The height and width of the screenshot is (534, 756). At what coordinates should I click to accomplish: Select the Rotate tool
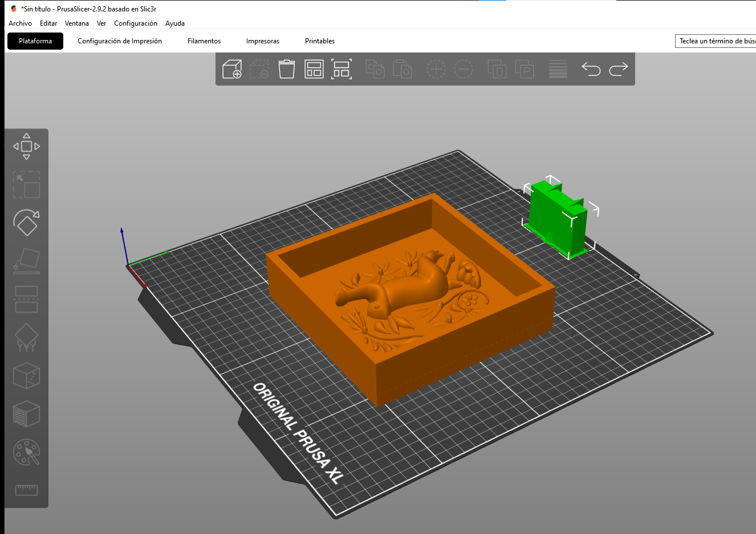[26, 223]
